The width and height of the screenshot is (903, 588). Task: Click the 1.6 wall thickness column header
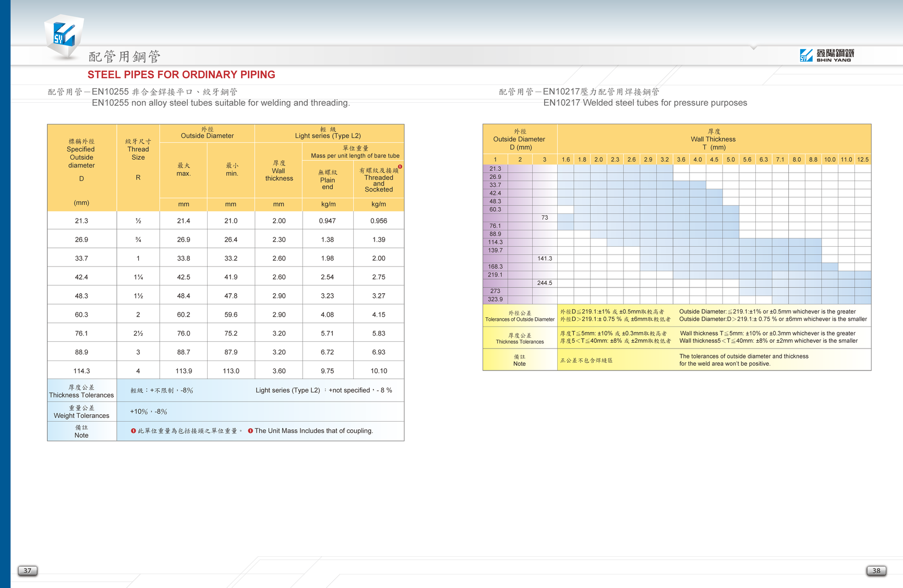point(566,160)
